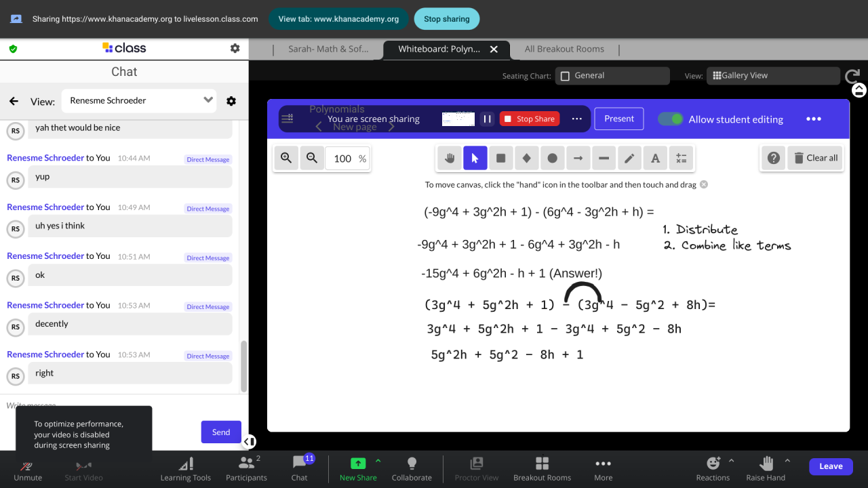Choose the square shape tool
The image size is (868, 488).
500,158
